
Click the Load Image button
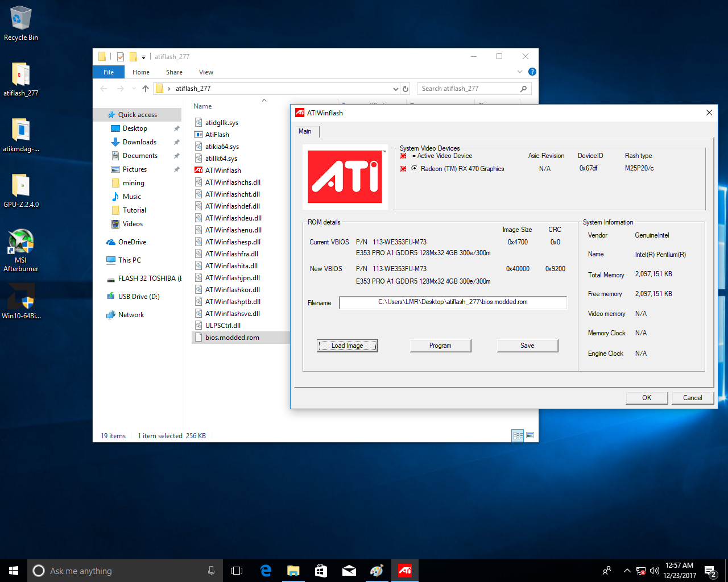(347, 346)
